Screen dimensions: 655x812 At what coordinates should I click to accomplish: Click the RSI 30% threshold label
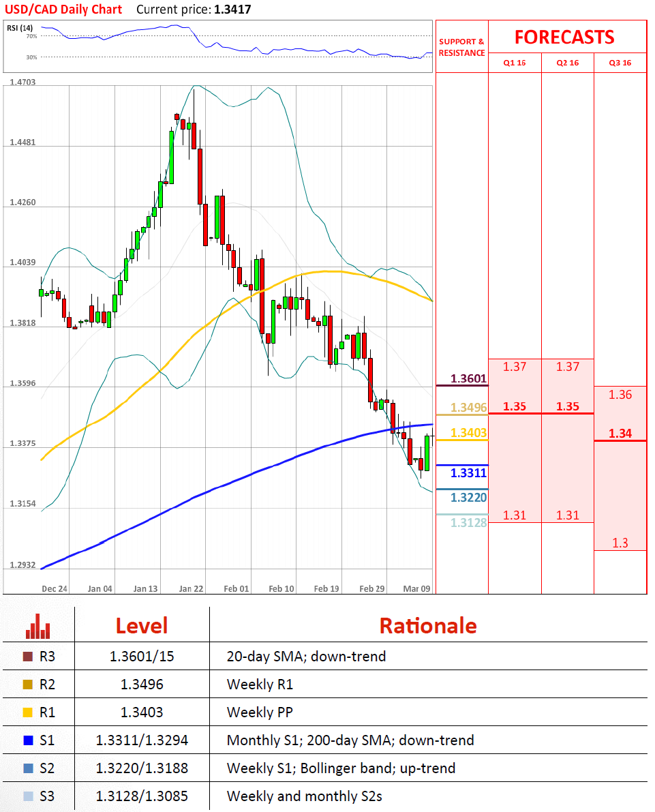[31, 57]
